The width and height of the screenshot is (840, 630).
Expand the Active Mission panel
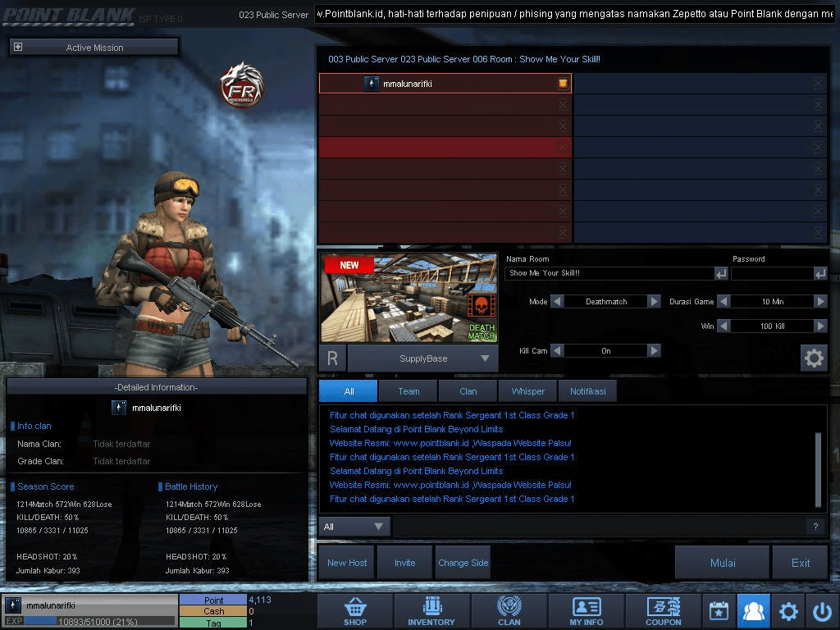pos(18,47)
